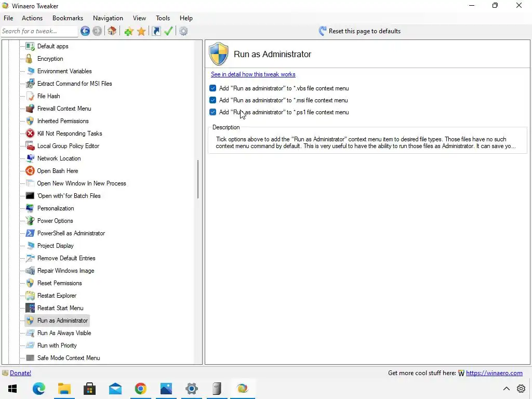This screenshot has width=532, height=399.
Task: Open the View menu
Action: pos(139,18)
